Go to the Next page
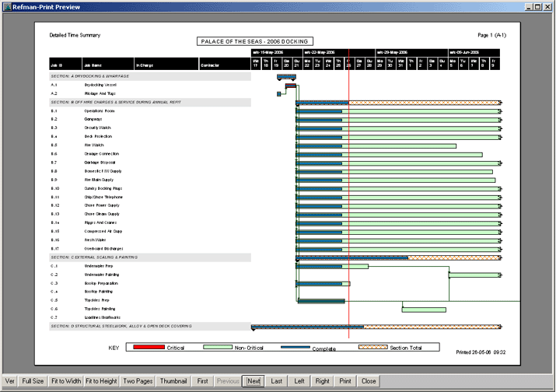Screen dimensions: 556x392 pos(253,381)
